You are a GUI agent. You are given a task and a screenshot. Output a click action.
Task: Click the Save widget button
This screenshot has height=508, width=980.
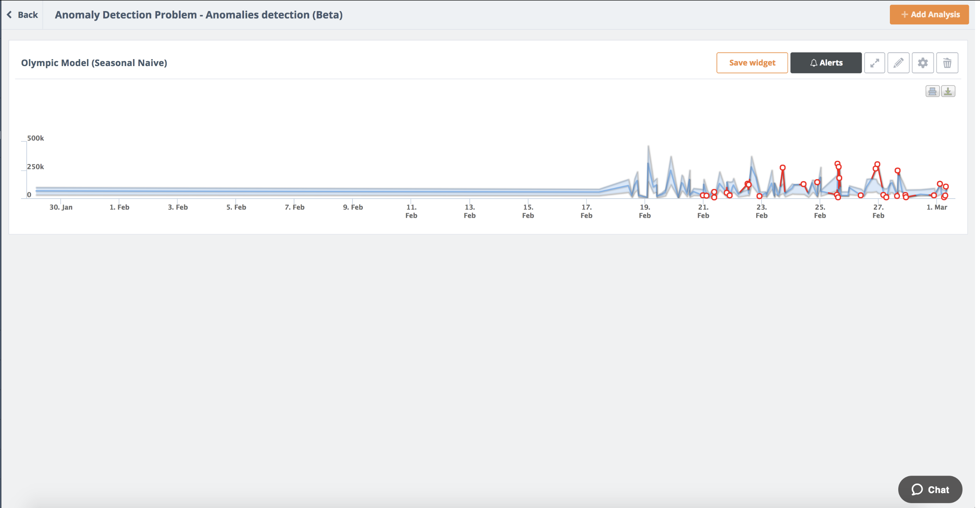752,63
